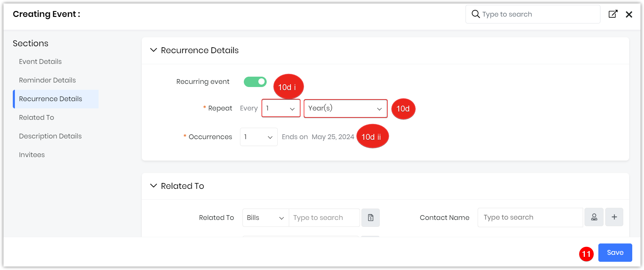Open the Occurrences count dropdown

pos(259,137)
